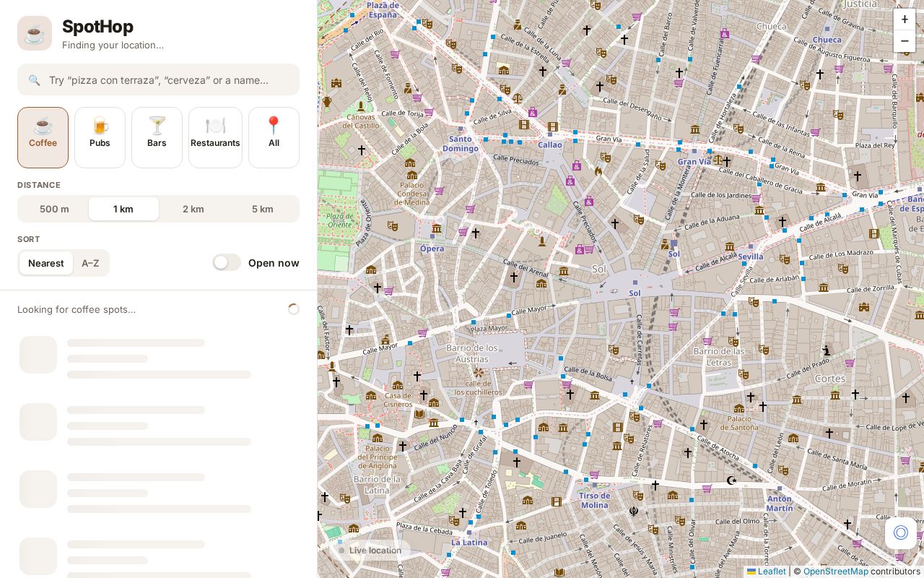Zoom in on the map
This screenshot has width=924, height=578.
pos(905,20)
